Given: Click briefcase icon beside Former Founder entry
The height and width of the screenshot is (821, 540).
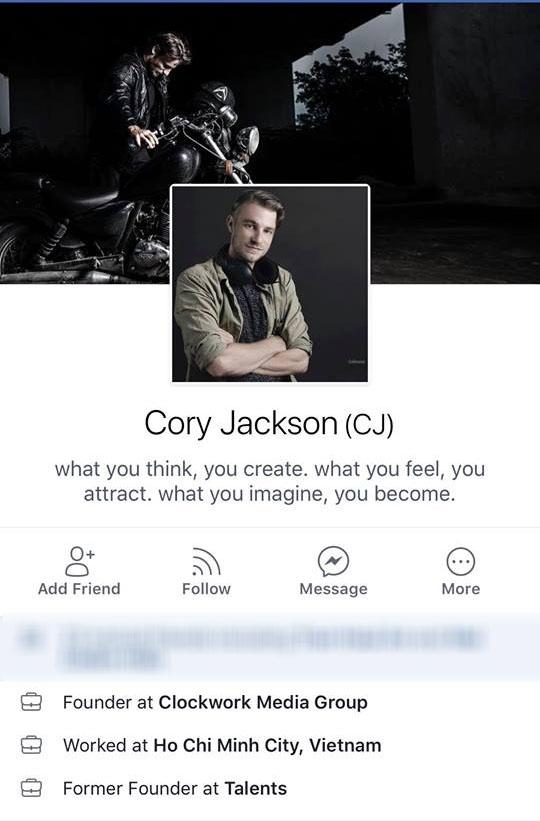Looking at the screenshot, I should tap(31, 788).
